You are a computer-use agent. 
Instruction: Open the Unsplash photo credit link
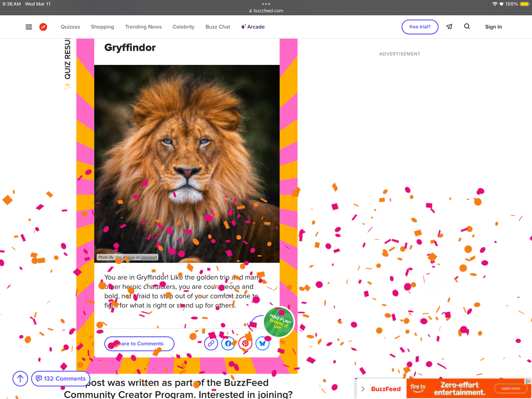[x=149, y=257]
